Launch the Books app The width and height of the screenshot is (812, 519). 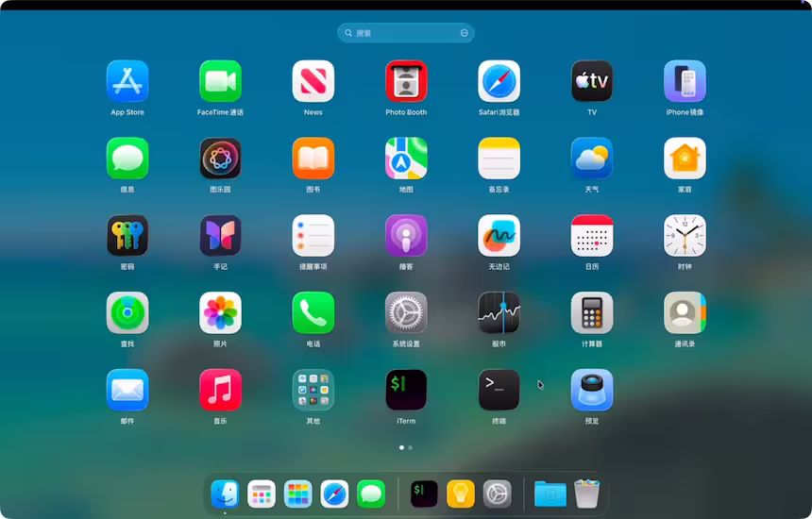tap(313, 159)
